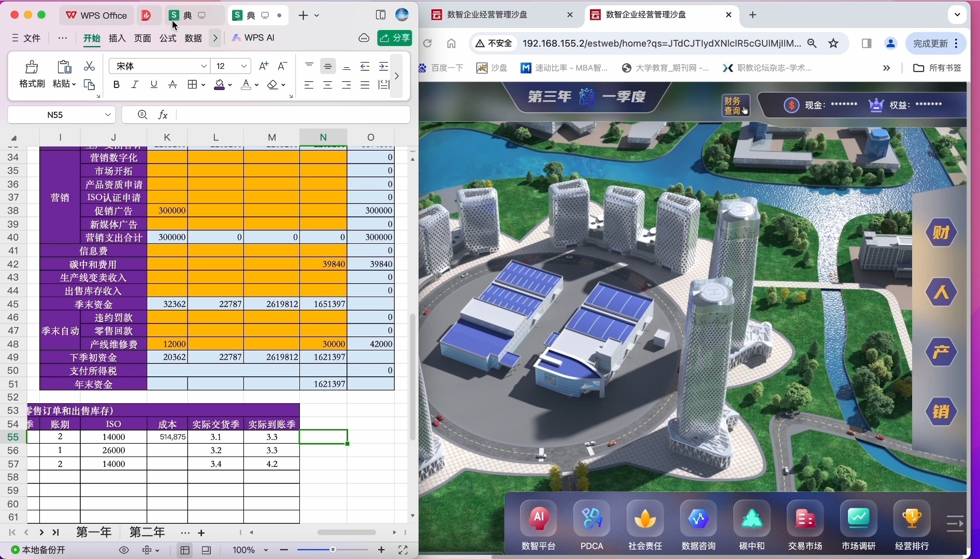Viewport: 980px width, 559px height.
Task: Open the 百度一下 bookmark
Action: (x=442, y=68)
